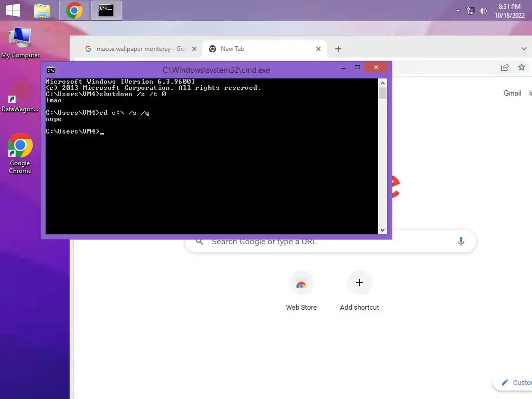
Task: Open the Web Store shortcut
Action: pyautogui.click(x=301, y=291)
